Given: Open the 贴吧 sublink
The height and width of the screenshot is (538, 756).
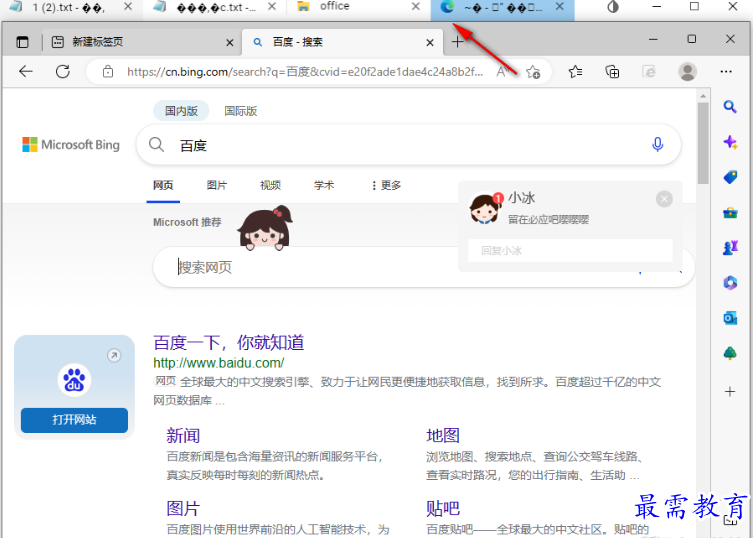Looking at the screenshot, I should 443,509.
